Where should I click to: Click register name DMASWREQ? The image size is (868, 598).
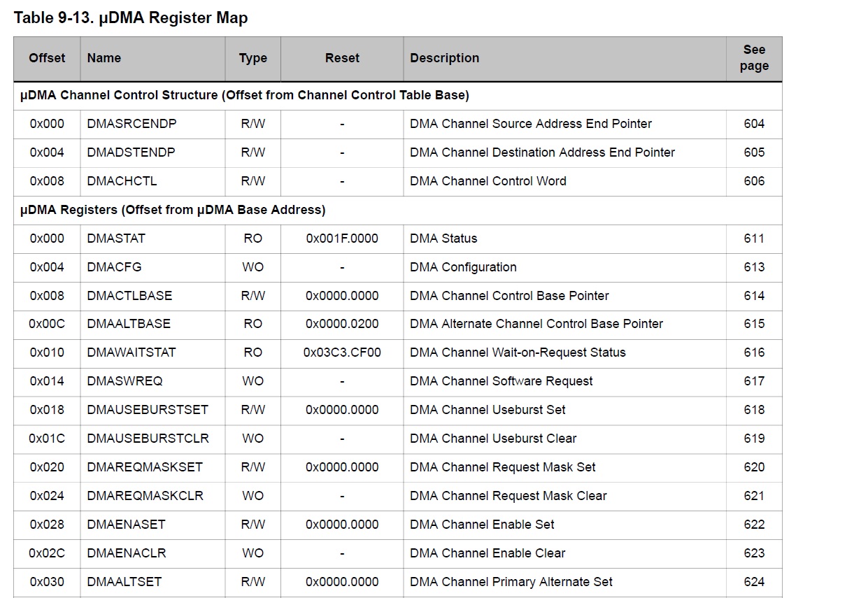124,381
